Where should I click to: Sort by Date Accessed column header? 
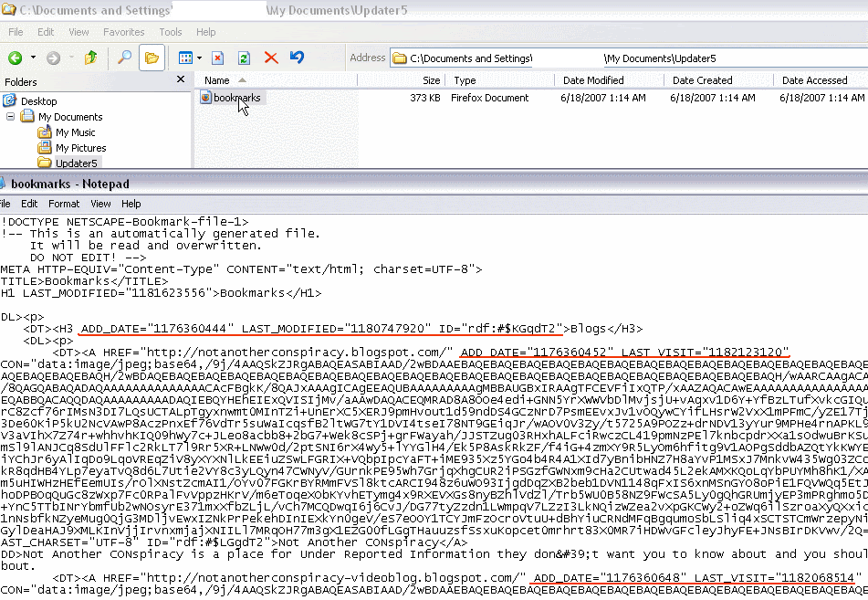pyautogui.click(x=821, y=80)
